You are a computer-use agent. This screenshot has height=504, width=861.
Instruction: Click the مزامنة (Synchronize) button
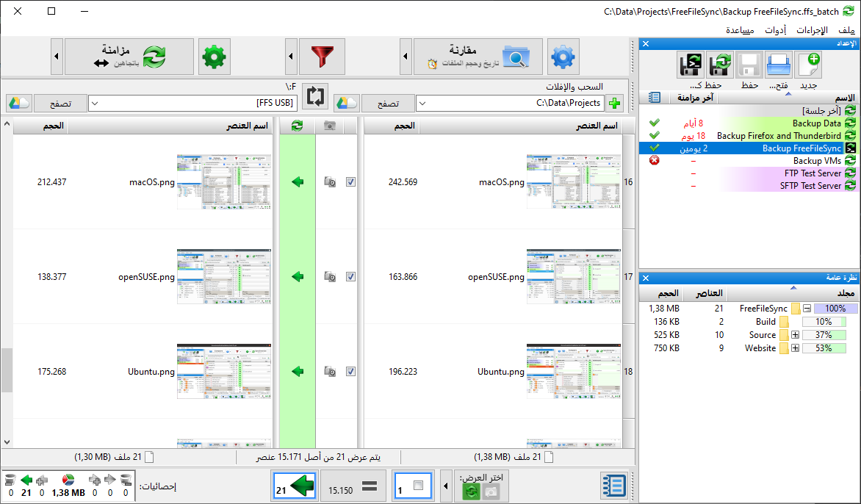pos(129,57)
